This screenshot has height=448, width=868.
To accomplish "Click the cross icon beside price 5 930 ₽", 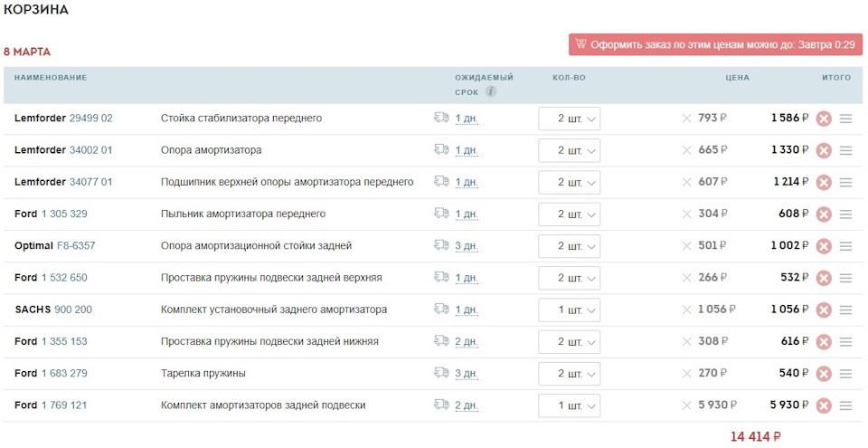I will 686,405.
